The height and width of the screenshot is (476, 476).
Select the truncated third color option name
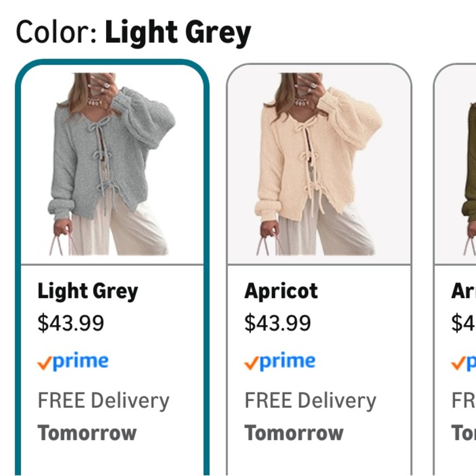click(464, 291)
